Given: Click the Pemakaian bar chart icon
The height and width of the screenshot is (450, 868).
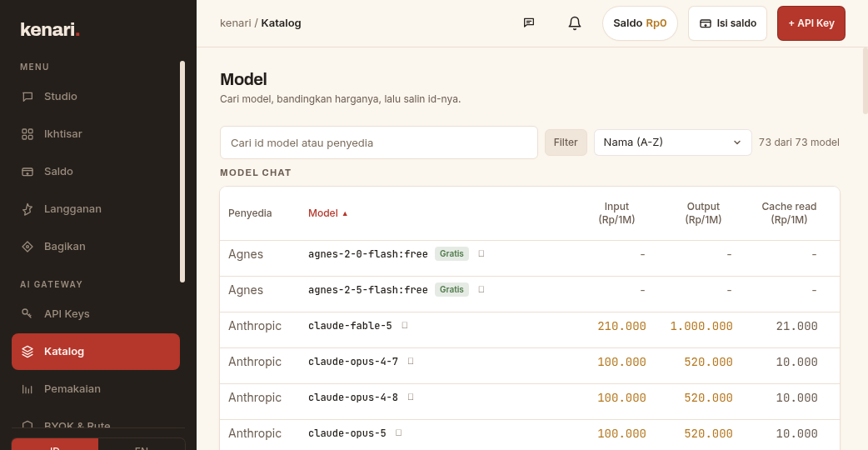Looking at the screenshot, I should coord(27,389).
